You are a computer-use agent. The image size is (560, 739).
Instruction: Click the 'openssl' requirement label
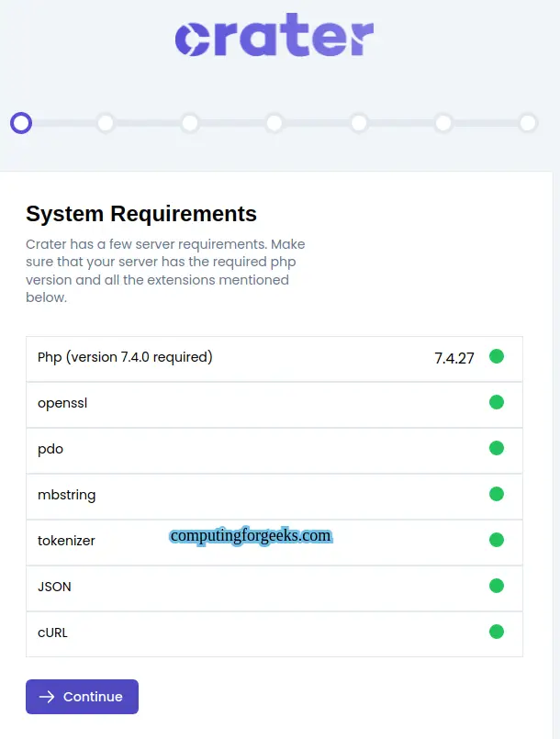62,403
